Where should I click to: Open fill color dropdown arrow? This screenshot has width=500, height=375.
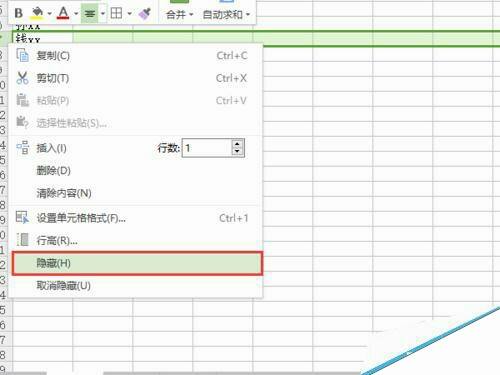click(49, 14)
